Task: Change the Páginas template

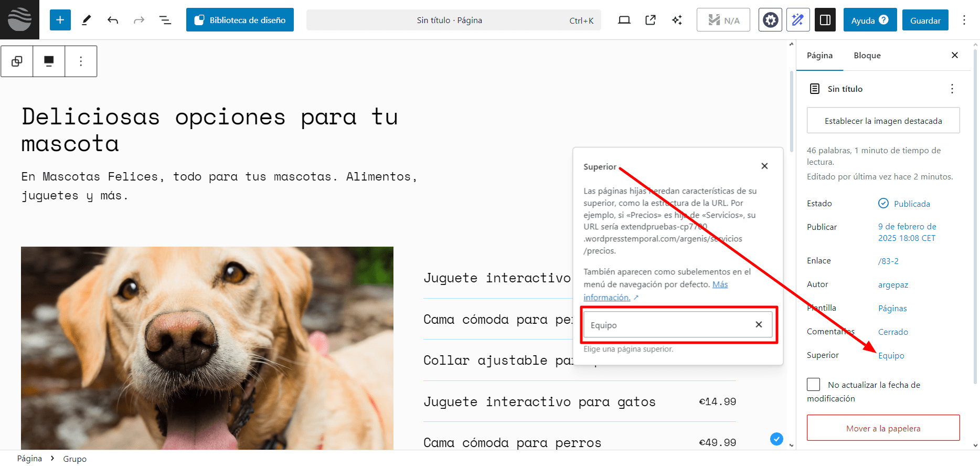Action: tap(892, 308)
